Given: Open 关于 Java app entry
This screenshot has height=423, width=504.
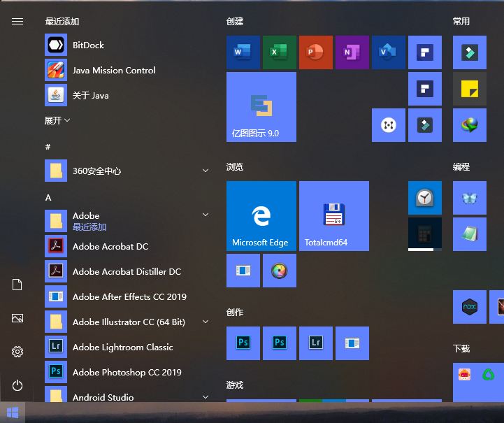Looking at the screenshot, I should (x=127, y=95).
